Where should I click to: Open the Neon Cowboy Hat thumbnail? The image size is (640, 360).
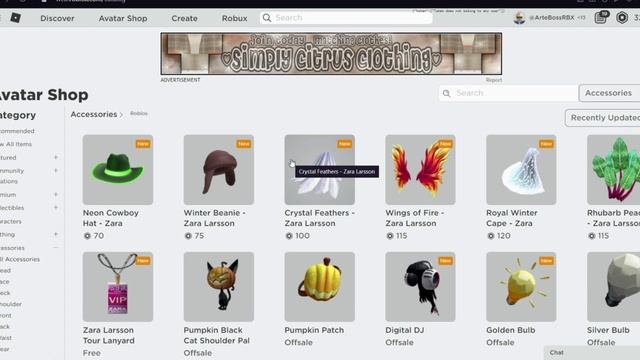tap(118, 170)
